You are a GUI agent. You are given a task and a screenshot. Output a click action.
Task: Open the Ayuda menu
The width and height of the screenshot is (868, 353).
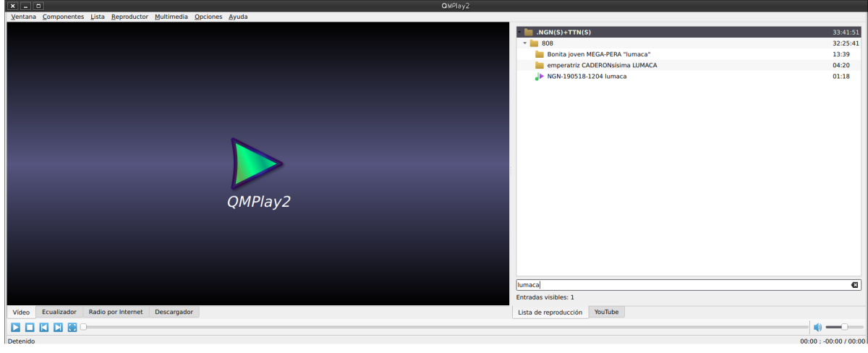(x=238, y=16)
